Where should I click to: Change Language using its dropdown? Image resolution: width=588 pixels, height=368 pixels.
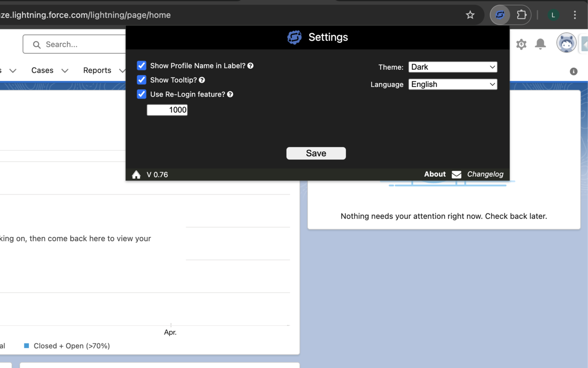(x=452, y=84)
